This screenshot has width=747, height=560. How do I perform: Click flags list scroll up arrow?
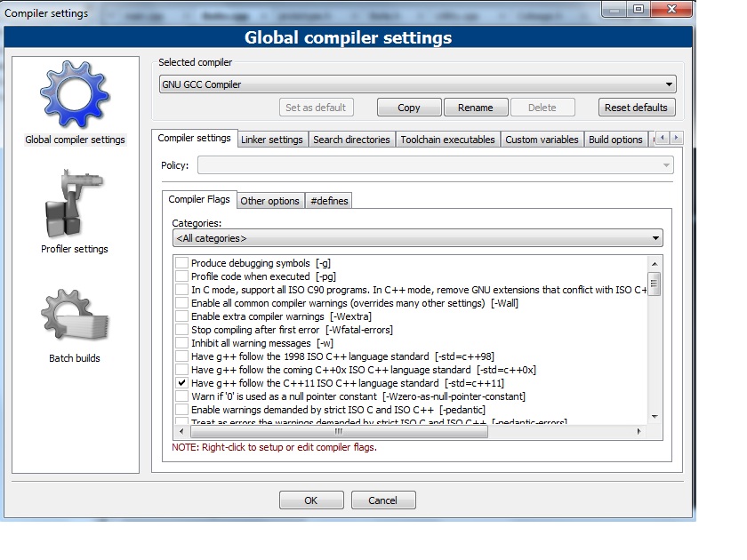[x=655, y=263]
